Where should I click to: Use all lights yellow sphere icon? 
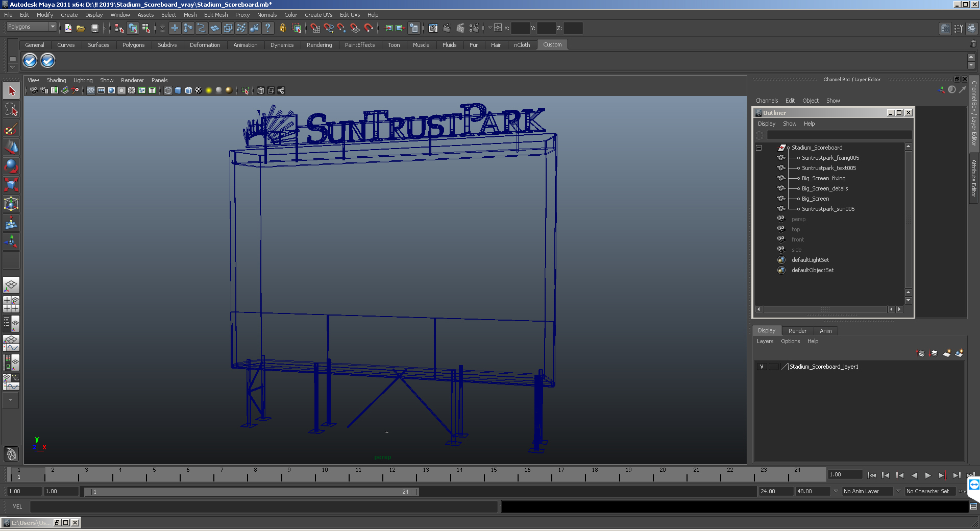tap(209, 90)
